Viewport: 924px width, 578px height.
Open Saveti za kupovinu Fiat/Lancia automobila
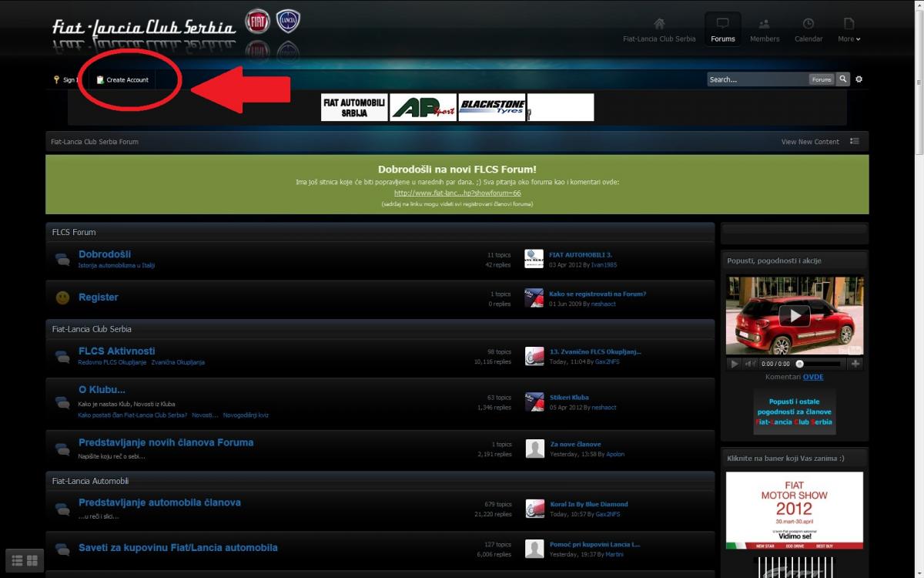click(178, 548)
